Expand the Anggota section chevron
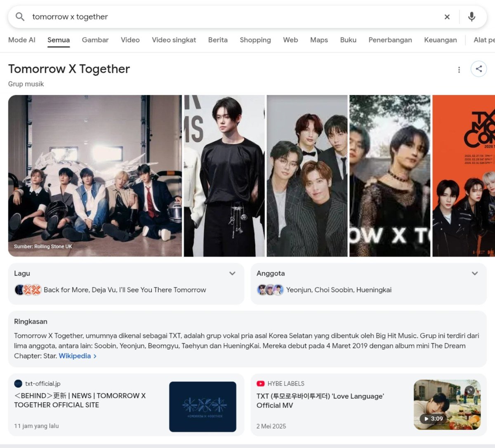Viewport: 495px width, 448px height. pos(475,274)
